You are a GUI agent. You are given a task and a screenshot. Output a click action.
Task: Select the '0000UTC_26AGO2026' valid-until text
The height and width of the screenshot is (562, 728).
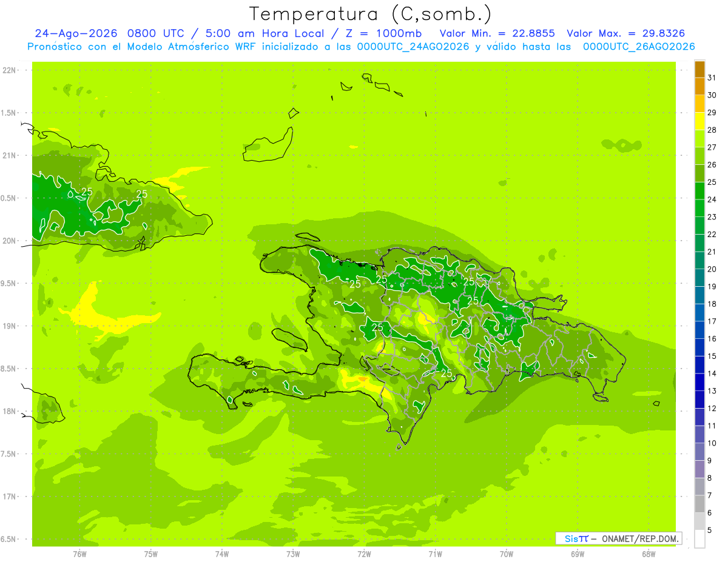point(639,47)
